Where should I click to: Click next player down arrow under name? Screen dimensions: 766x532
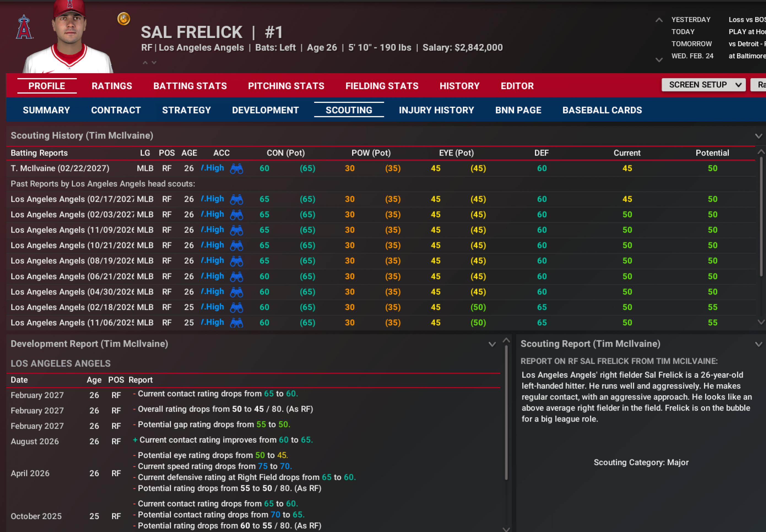tap(154, 63)
